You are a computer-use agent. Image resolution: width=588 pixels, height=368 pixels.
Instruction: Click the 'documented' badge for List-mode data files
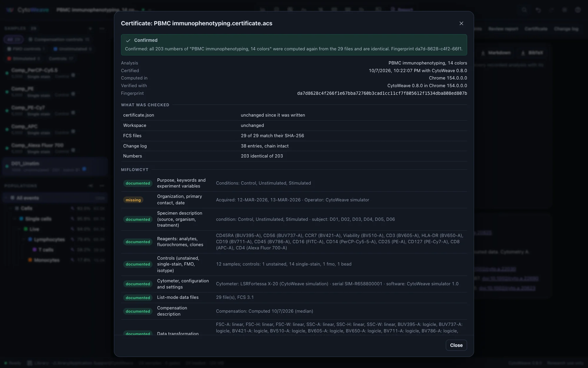pos(138,298)
